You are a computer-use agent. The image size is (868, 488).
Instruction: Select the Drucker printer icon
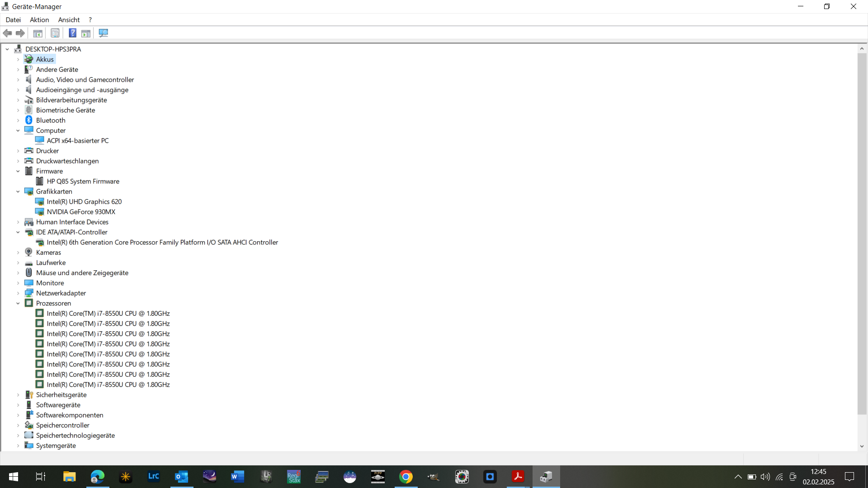[29, 150]
